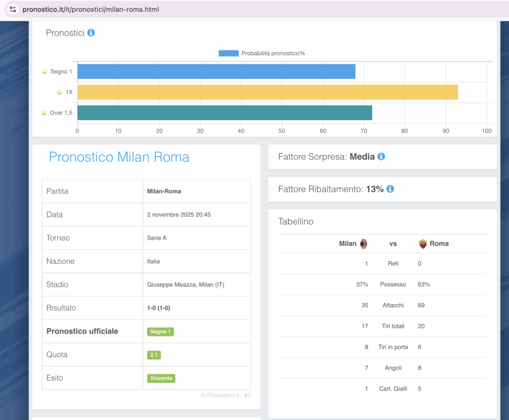Toggle the Probabilità pronostico% legend box
509x420 pixels.
pyautogui.click(x=229, y=53)
